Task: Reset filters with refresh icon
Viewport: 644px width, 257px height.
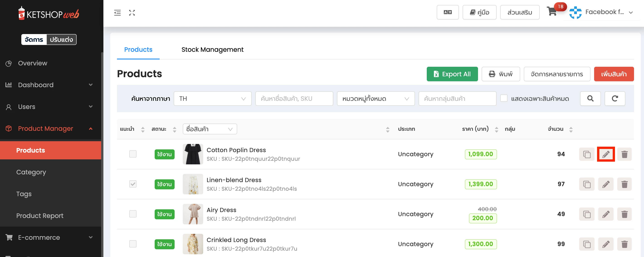Action: [615, 98]
